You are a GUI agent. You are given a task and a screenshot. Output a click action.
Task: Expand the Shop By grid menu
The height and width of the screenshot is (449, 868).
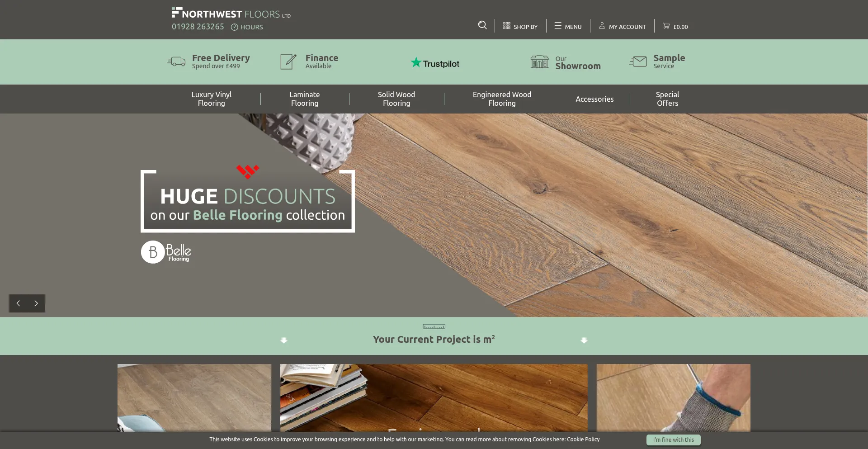(520, 26)
